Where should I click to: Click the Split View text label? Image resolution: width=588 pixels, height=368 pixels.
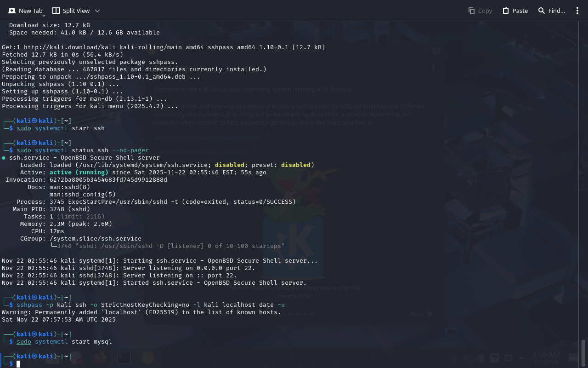click(x=76, y=11)
